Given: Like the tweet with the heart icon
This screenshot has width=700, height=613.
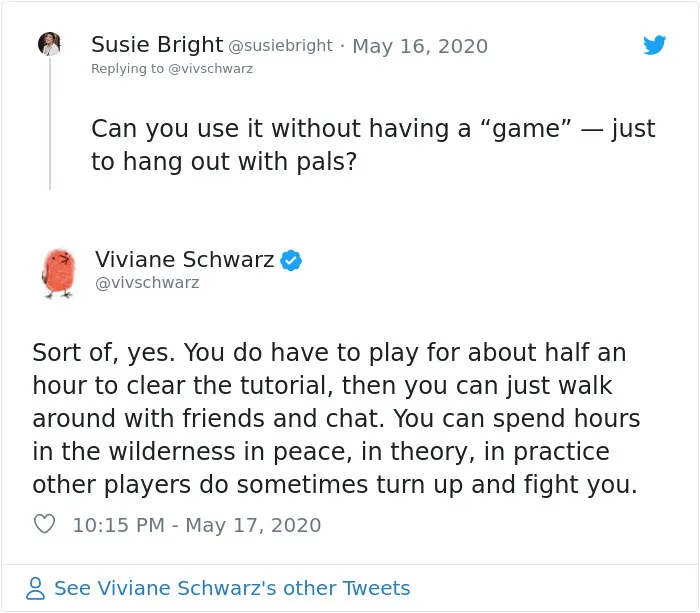Looking at the screenshot, I should point(44,524).
